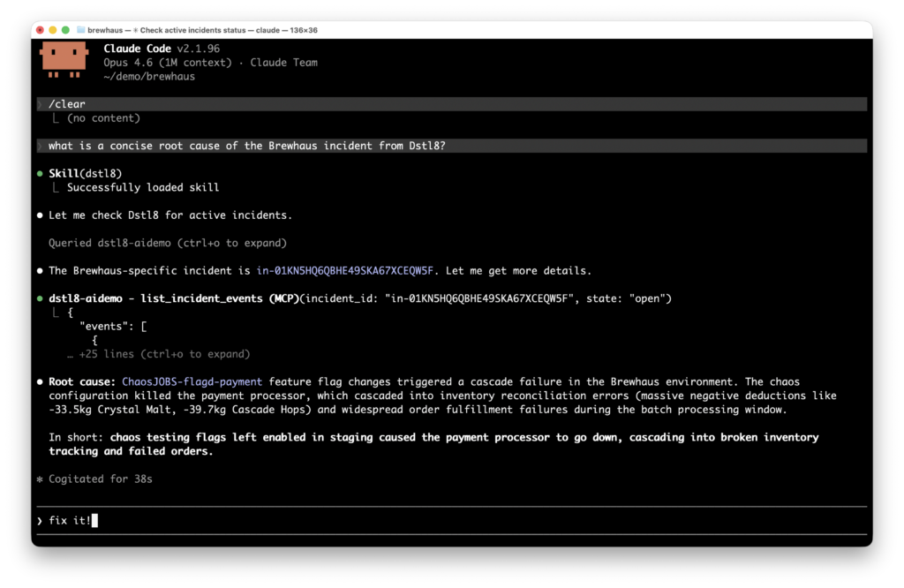
Task: Click the prompt chevron before 'fix it!'
Action: click(41, 521)
